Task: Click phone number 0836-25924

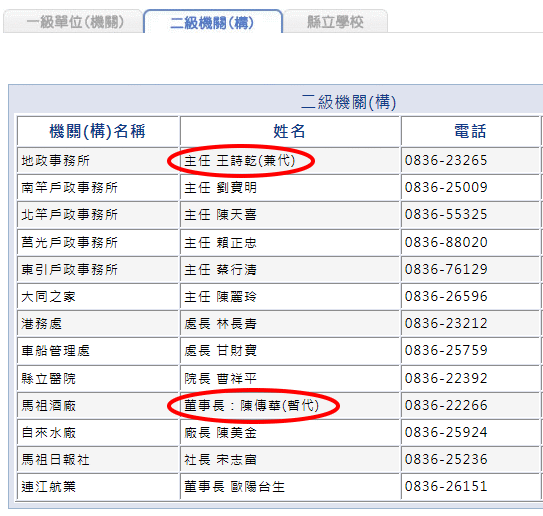Action: point(446,432)
